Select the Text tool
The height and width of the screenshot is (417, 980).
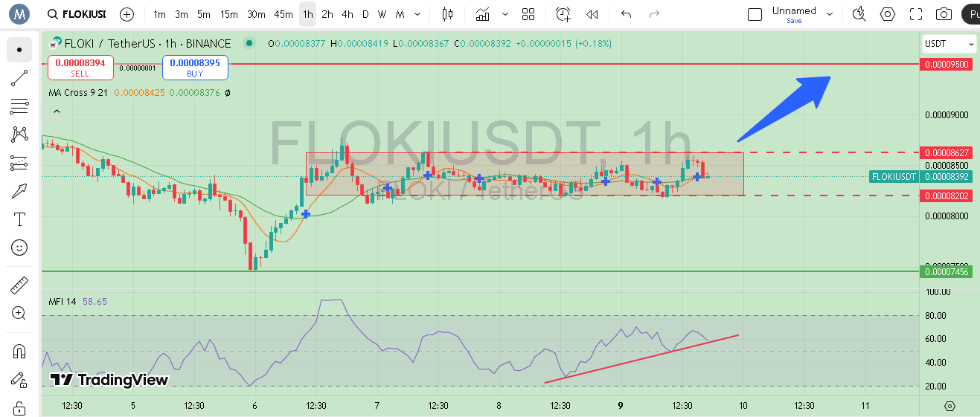pyautogui.click(x=19, y=219)
